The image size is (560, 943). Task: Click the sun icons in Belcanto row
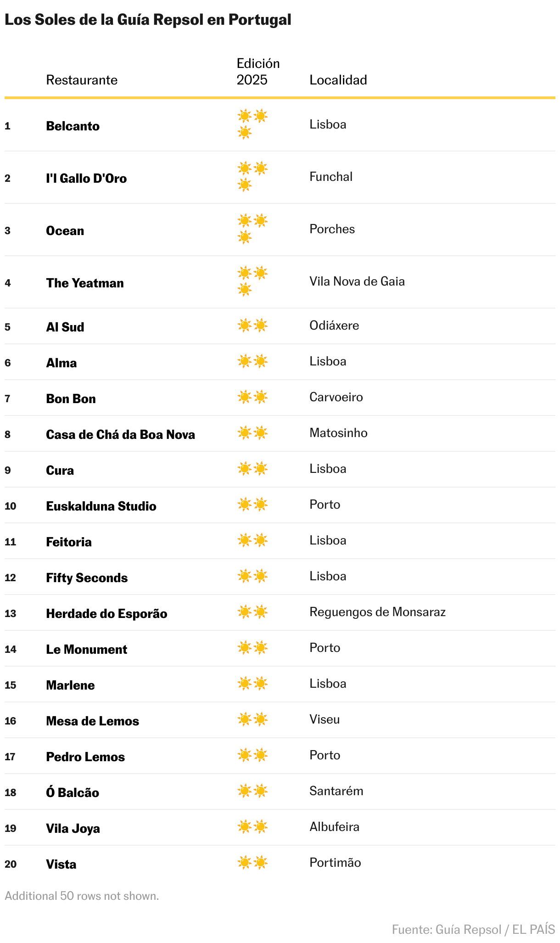252,124
